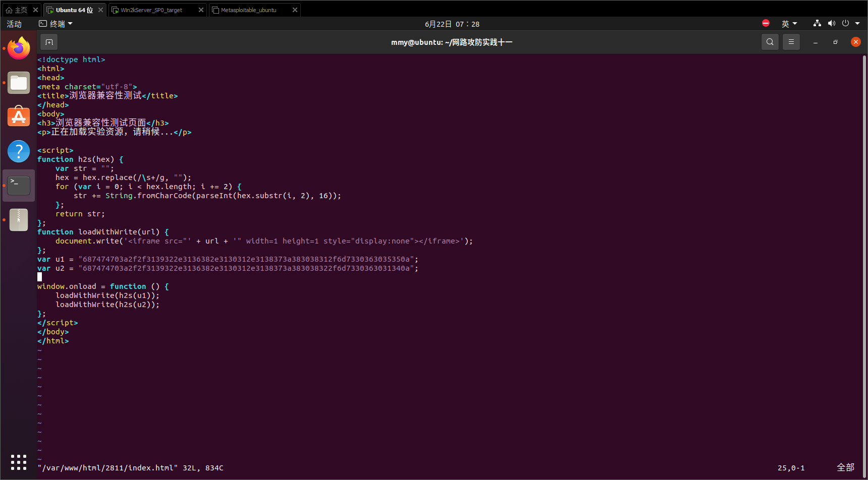Click the String.fromCharCode line
This screenshot has height=480, width=868.
pyautogui.click(x=207, y=196)
